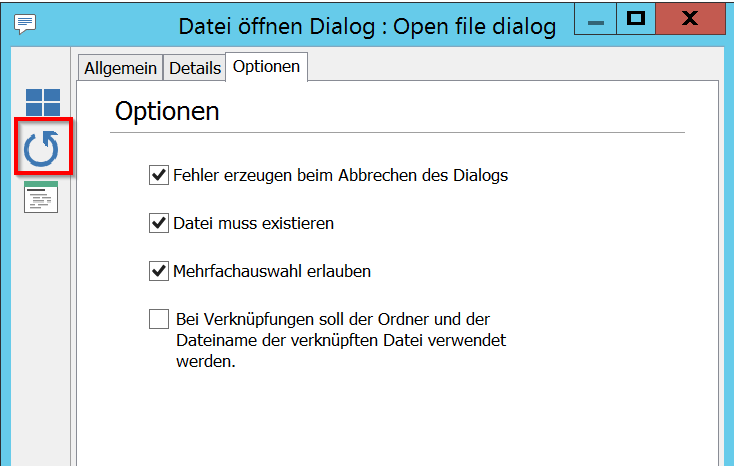Close the Datei öffnen Dialog window
The width and height of the screenshot is (734, 466).
tap(690, 20)
